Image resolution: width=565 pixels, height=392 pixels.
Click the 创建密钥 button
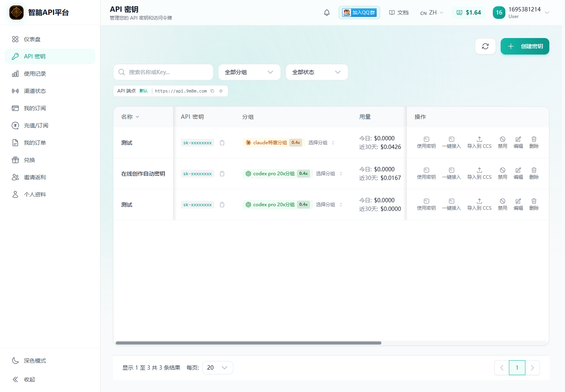[x=525, y=46]
